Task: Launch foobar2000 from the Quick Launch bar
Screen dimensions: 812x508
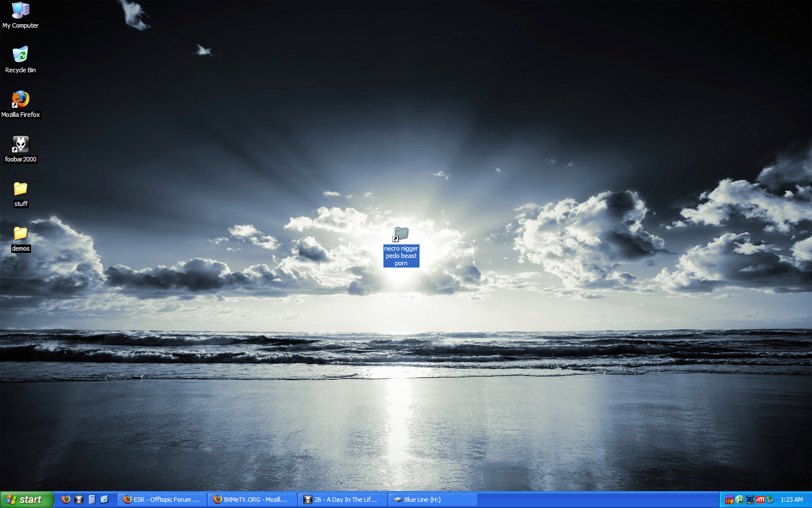Action: (79, 500)
